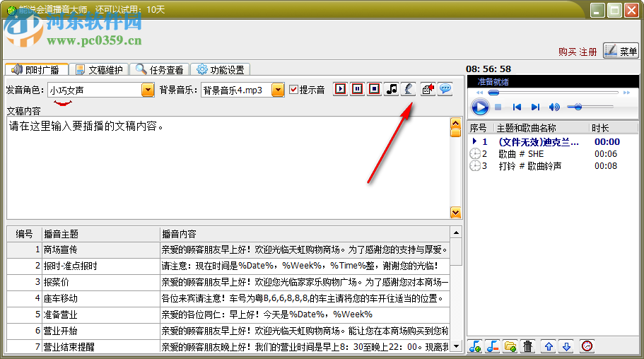Select playlist item 打铃 # 歌曲铃声
Screen dimensions: 644x359
[553, 166]
